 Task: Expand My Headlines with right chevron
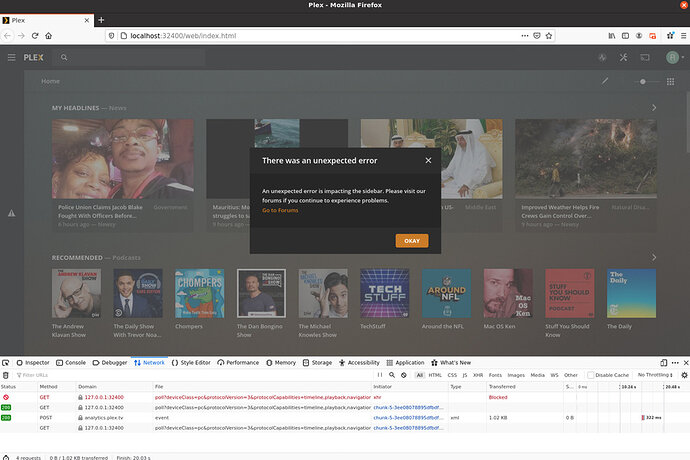pyautogui.click(x=653, y=107)
